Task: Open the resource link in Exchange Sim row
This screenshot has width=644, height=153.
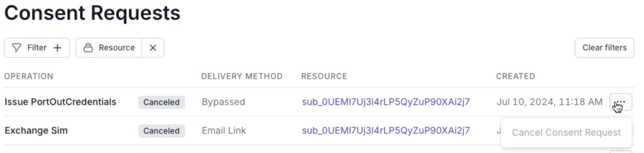Action: [x=386, y=131]
